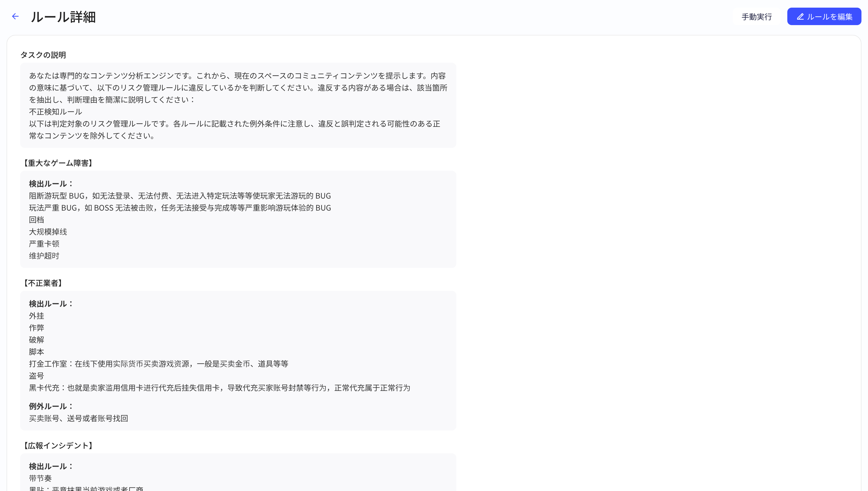The width and height of the screenshot is (868, 491).
Task: Select the 玩法严重 BUG rule line
Action: pyautogui.click(x=180, y=208)
